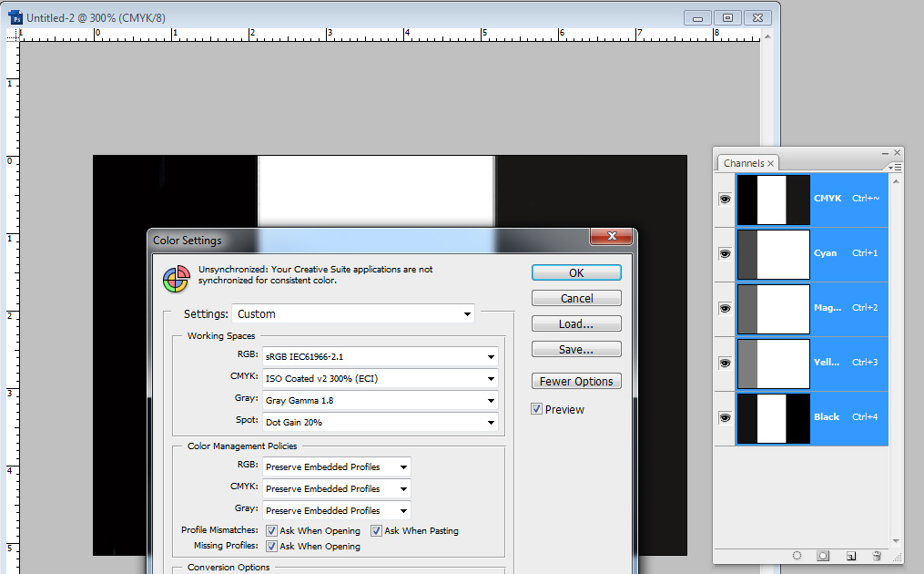Click the 'Working Spaces' group label
This screenshot has height=574, width=924.
[x=221, y=335]
